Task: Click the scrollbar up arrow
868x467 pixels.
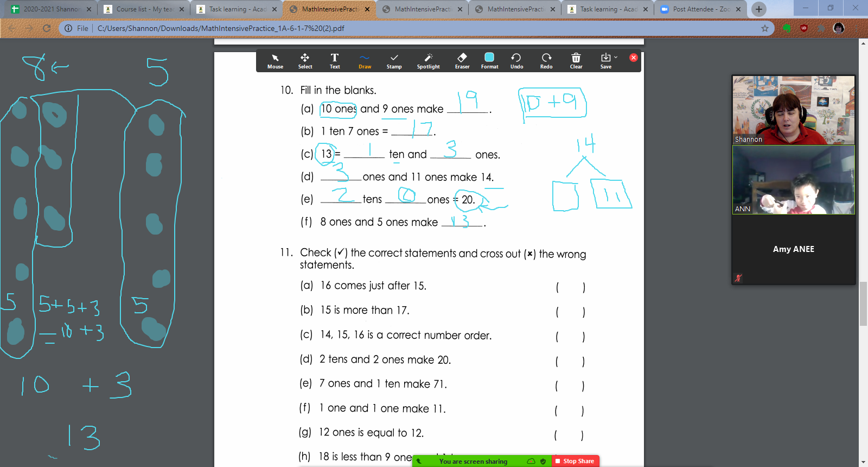Action: [x=863, y=43]
